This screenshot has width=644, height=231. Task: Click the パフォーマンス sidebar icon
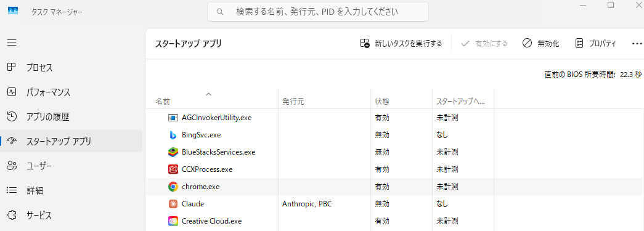12,92
